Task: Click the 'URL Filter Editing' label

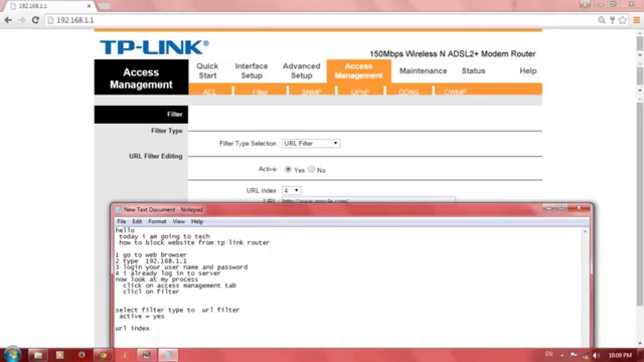Action: [x=155, y=156]
